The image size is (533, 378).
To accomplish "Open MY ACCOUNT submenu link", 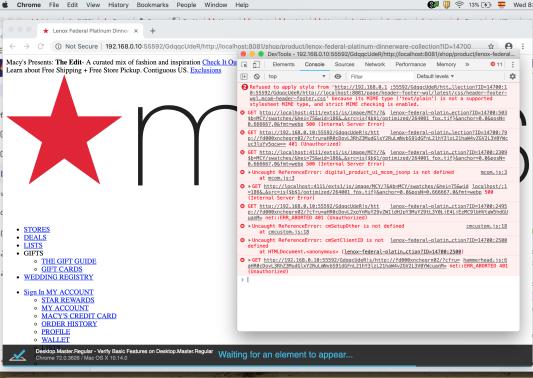I will pos(65,308).
